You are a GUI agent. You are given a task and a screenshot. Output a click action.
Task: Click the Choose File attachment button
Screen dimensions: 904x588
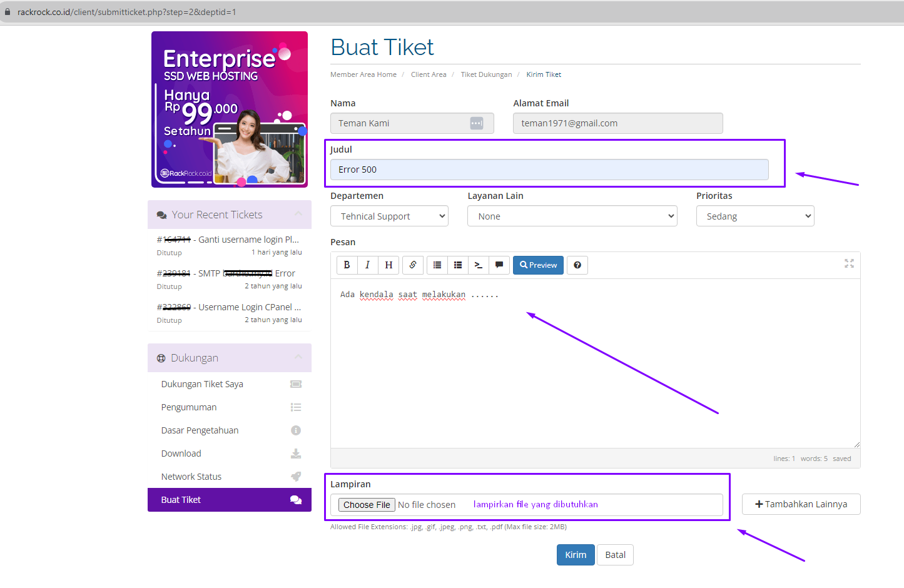[x=367, y=505]
